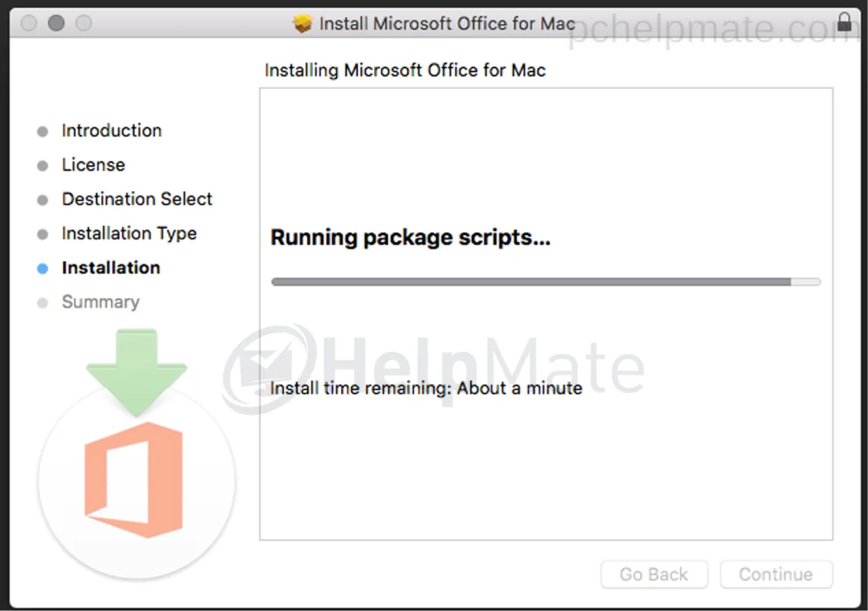Choose the Installation Type step
The height and width of the screenshot is (611, 868).
[130, 233]
